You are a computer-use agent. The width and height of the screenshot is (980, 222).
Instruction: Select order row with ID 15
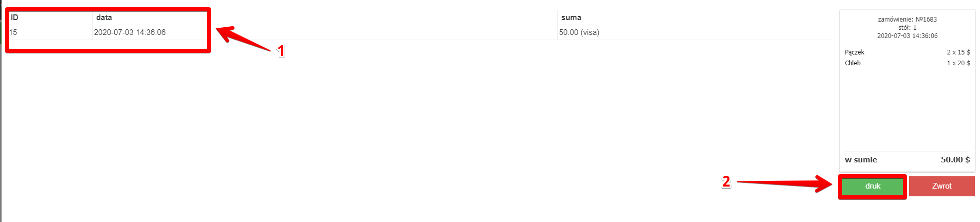pos(14,32)
